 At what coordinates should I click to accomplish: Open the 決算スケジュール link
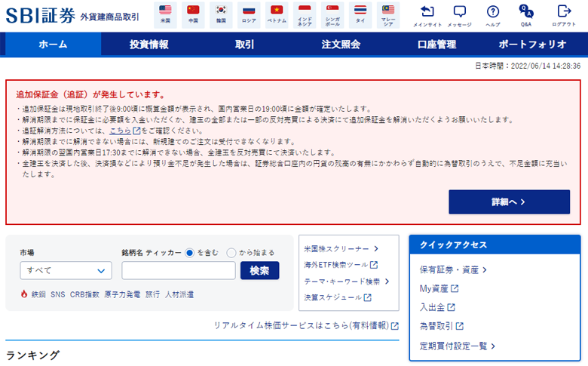tap(338, 297)
